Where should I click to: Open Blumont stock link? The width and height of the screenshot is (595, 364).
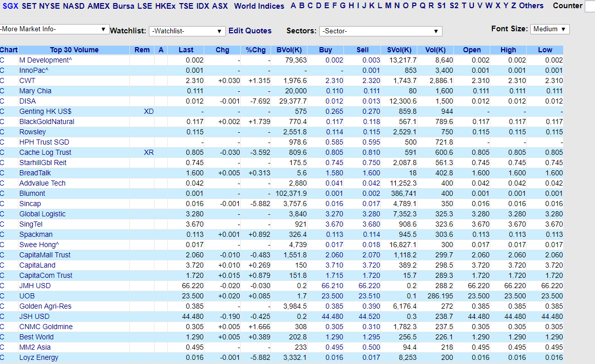click(32, 193)
